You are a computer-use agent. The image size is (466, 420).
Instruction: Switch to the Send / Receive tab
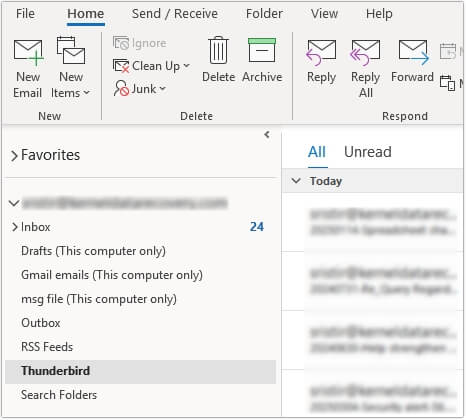[x=175, y=14]
